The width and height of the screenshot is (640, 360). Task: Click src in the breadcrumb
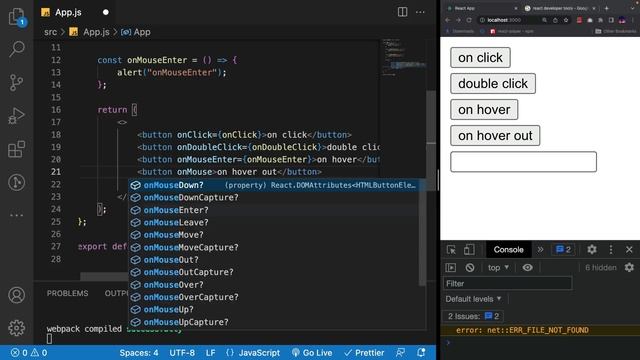51,32
